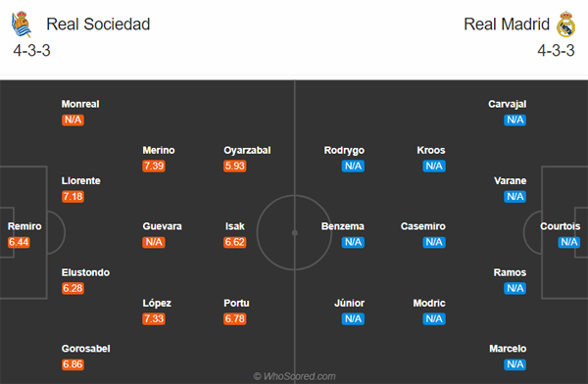588x384 pixels.
Task: Click the Real Madrid club crest
Action: click(565, 24)
